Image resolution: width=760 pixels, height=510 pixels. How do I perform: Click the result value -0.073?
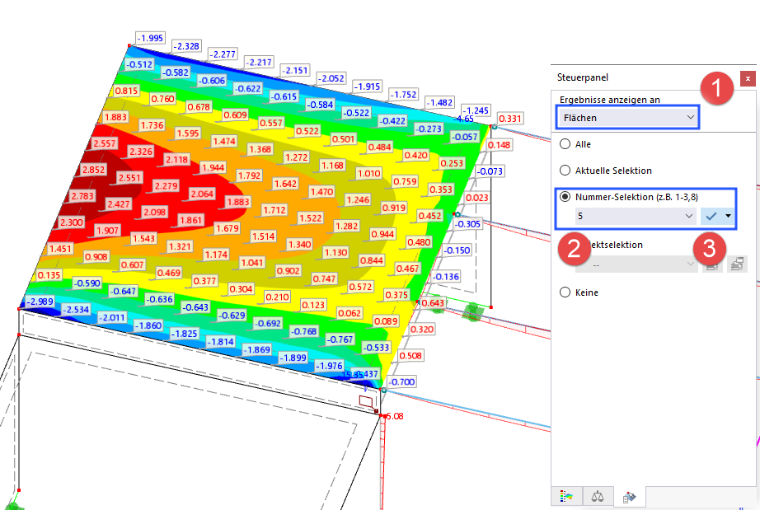[490, 171]
